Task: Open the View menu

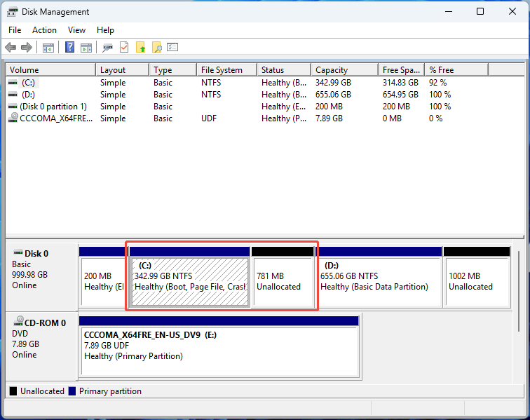Action: point(76,30)
